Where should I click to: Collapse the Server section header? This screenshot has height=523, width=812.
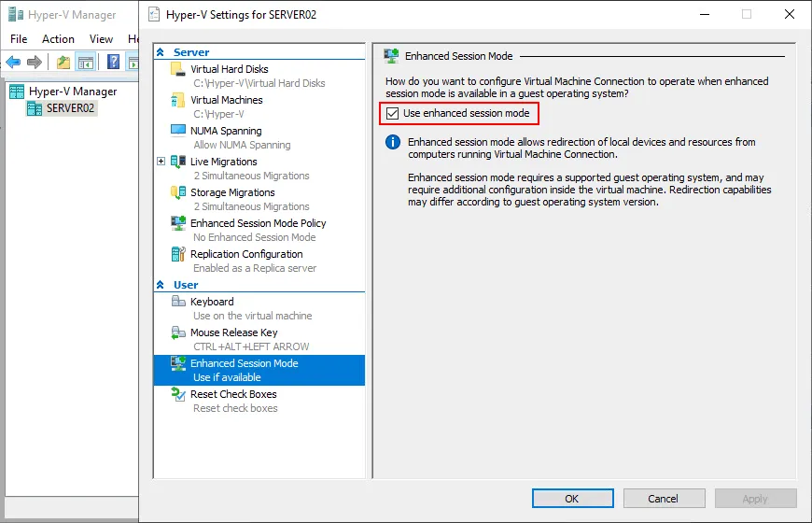[161, 52]
